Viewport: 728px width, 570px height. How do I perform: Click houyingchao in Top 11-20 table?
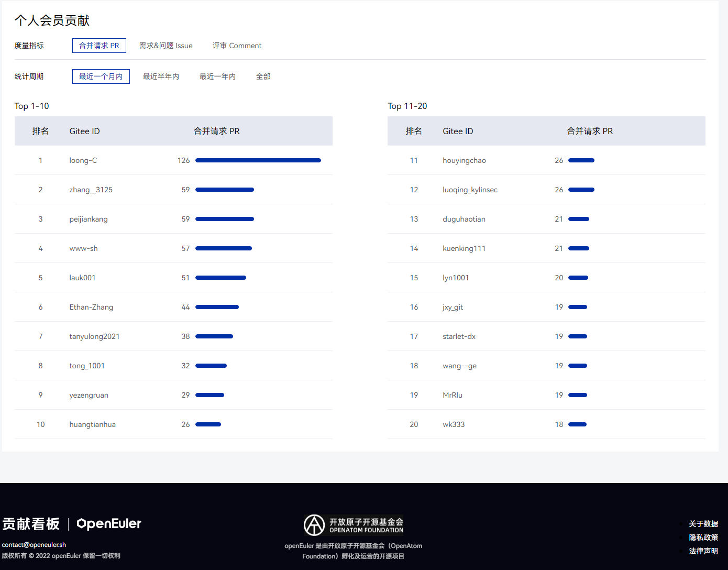464,160
